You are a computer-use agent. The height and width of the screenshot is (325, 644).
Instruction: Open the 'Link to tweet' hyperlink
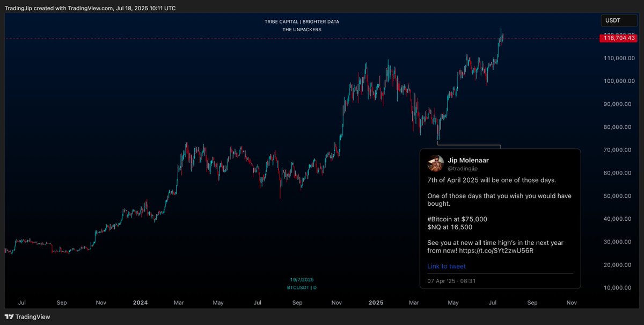click(x=447, y=266)
